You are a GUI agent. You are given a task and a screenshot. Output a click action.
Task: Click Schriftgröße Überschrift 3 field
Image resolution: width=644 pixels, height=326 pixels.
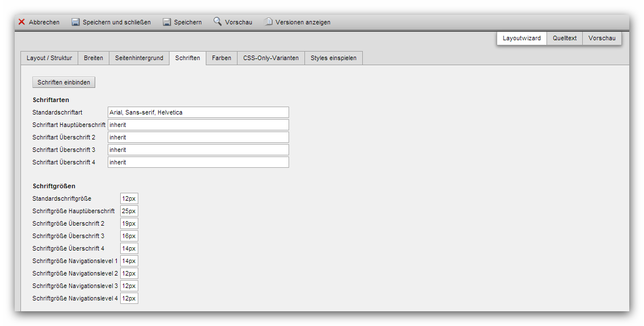point(129,236)
